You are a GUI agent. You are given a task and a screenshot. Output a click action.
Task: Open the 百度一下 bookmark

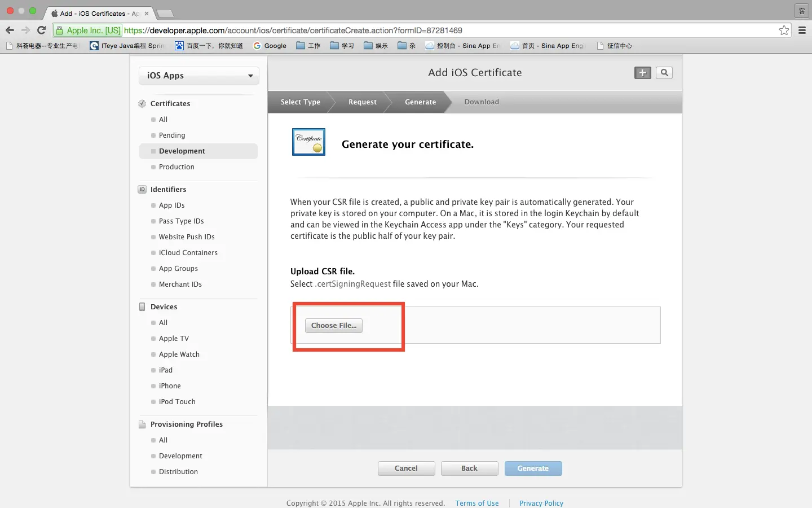[x=209, y=46]
